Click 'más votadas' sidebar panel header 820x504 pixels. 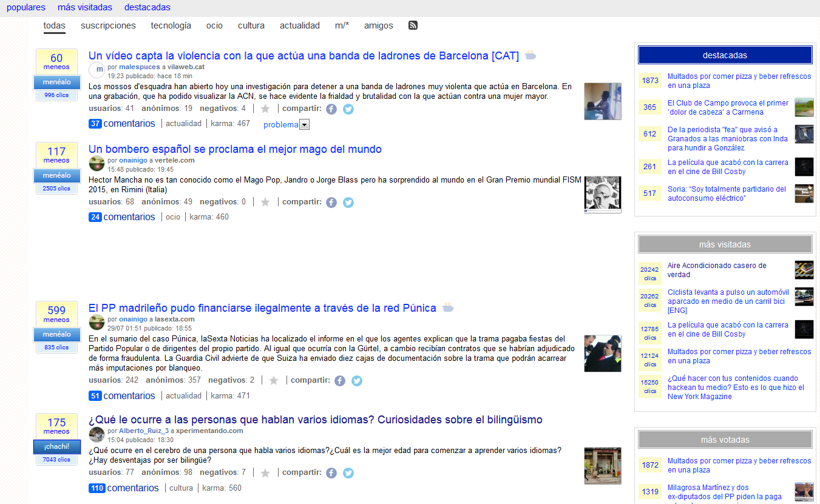click(725, 440)
